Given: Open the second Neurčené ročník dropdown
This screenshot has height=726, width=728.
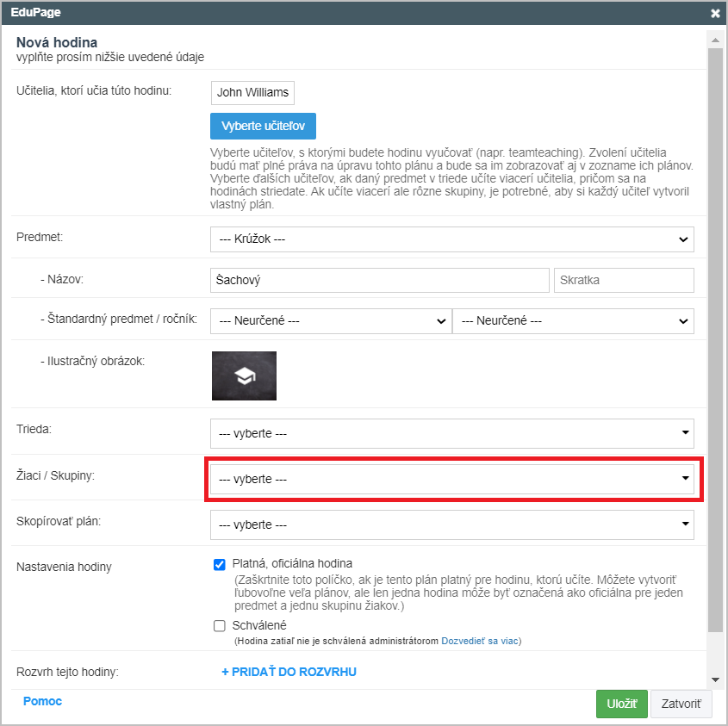Looking at the screenshot, I should (573, 320).
